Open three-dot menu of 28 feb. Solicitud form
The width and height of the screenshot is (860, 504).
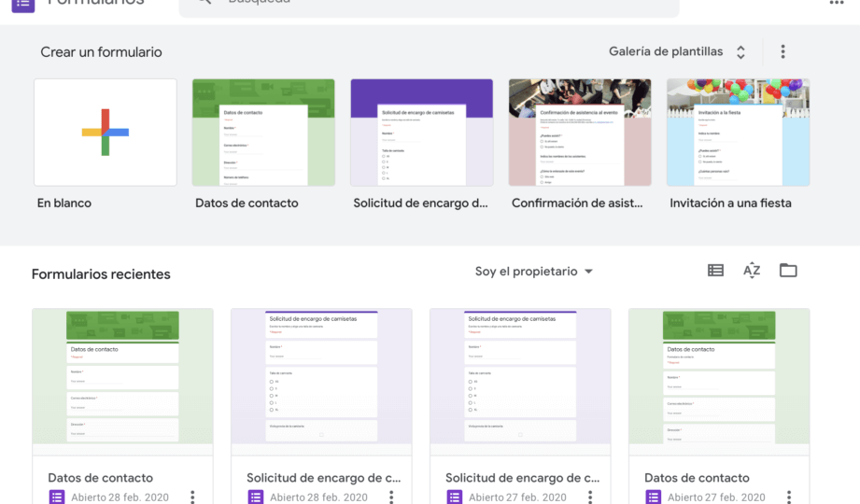(391, 497)
